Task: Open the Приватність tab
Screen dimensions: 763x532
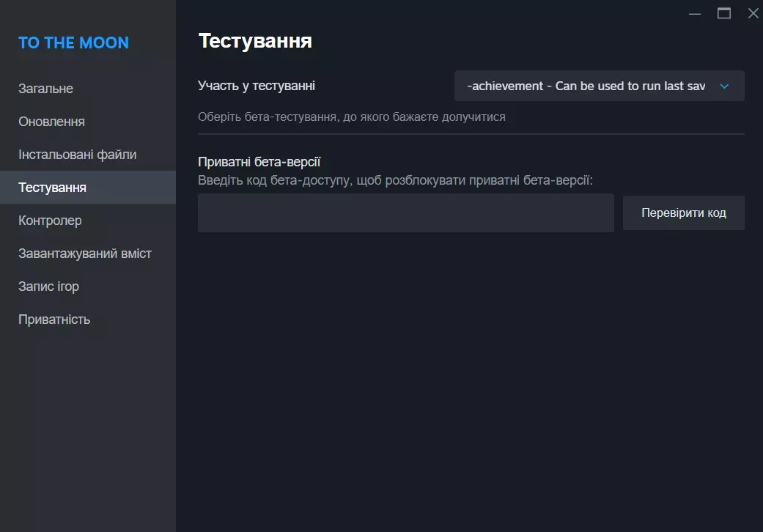Action: (54, 319)
